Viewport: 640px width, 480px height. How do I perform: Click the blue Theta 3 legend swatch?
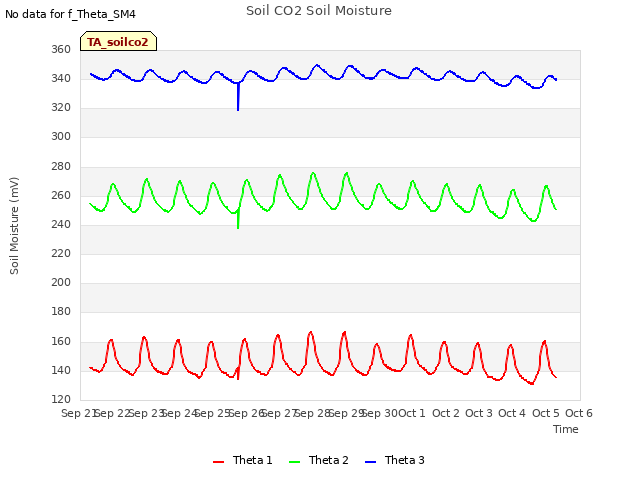click(x=371, y=462)
